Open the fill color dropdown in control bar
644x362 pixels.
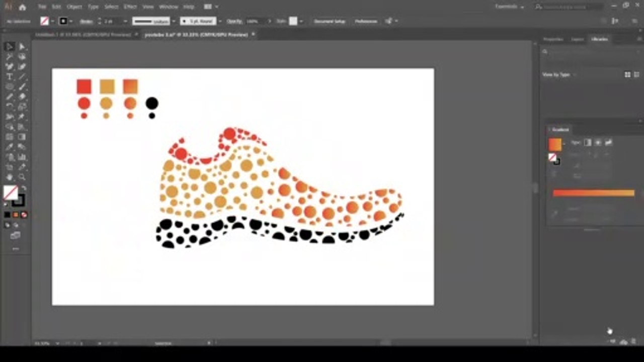pos(52,21)
